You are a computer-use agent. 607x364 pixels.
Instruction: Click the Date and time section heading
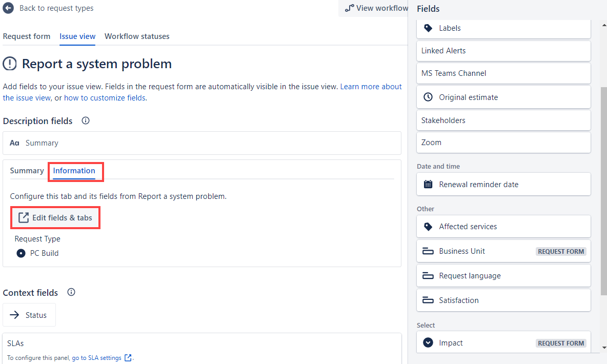click(x=438, y=166)
